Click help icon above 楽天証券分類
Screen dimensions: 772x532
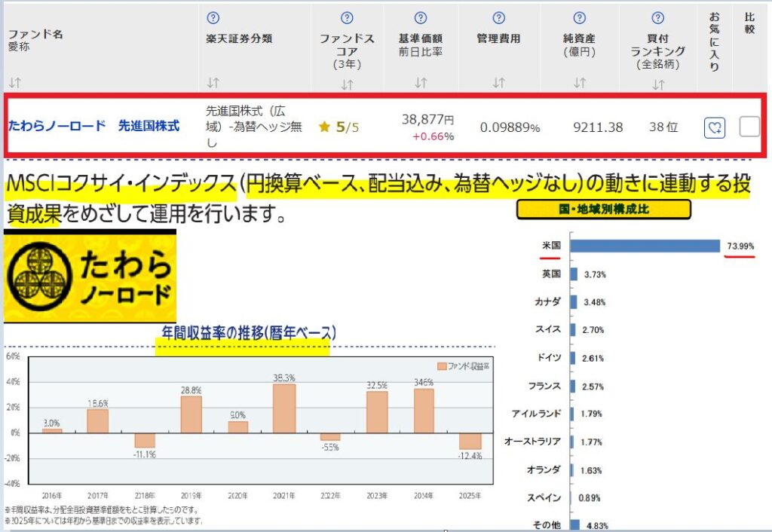(x=213, y=18)
